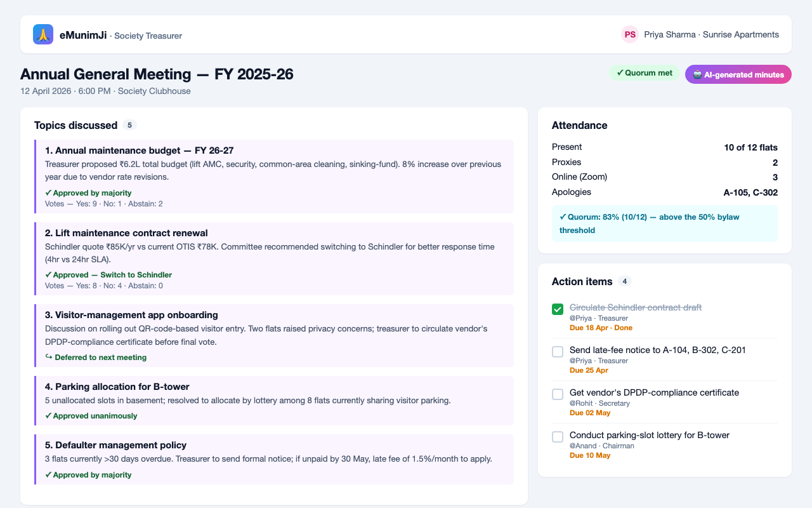Screen dimensions: 812x508
Task: Click the eMunimJi brand name link
Action: pyautogui.click(x=83, y=35)
